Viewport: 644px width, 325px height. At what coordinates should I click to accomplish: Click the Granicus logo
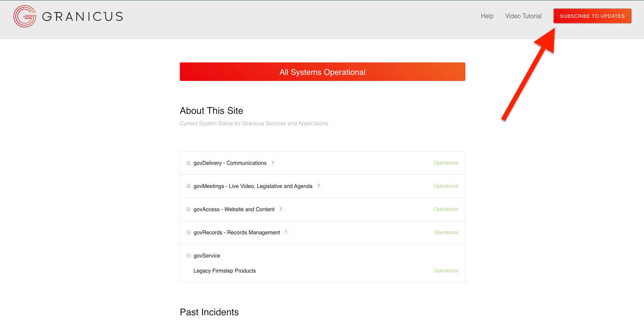[x=68, y=16]
